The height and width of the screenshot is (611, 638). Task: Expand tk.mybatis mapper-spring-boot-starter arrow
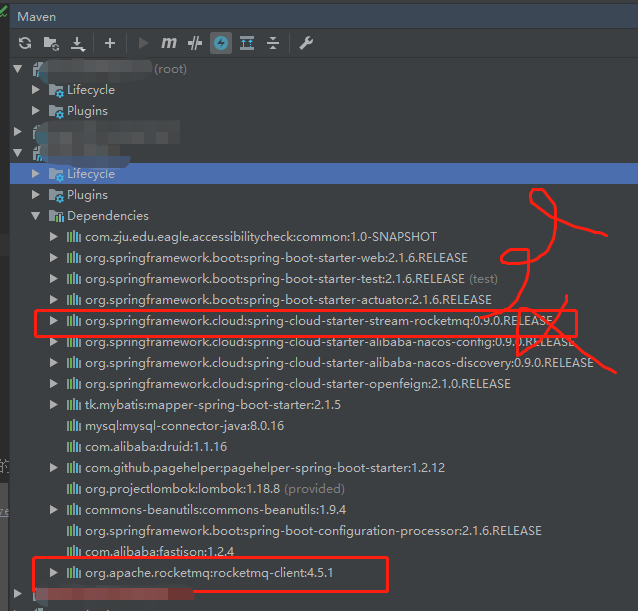point(53,405)
